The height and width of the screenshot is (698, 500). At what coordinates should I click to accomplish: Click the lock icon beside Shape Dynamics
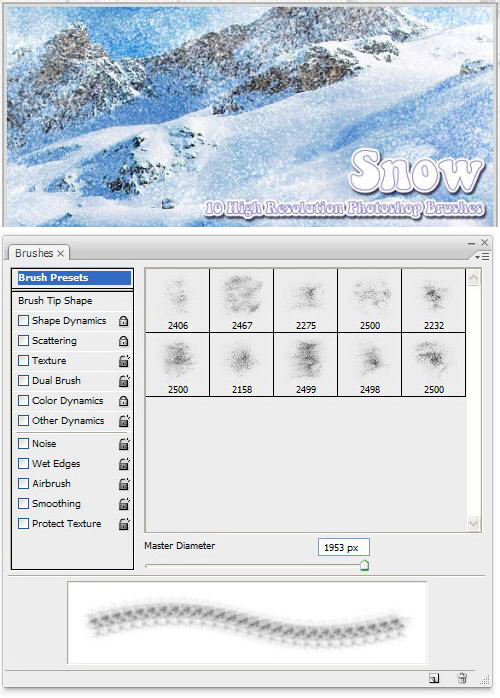(123, 321)
